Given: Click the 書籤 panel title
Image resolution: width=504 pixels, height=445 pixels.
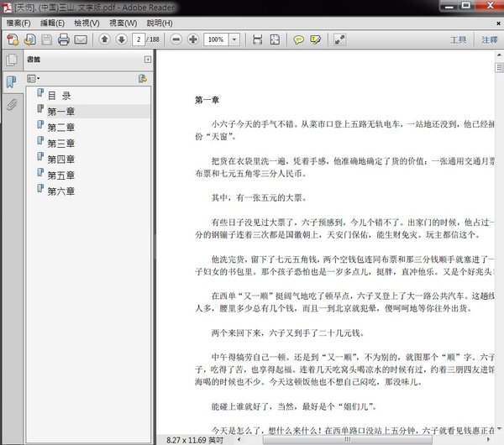Looking at the screenshot, I should point(34,60).
